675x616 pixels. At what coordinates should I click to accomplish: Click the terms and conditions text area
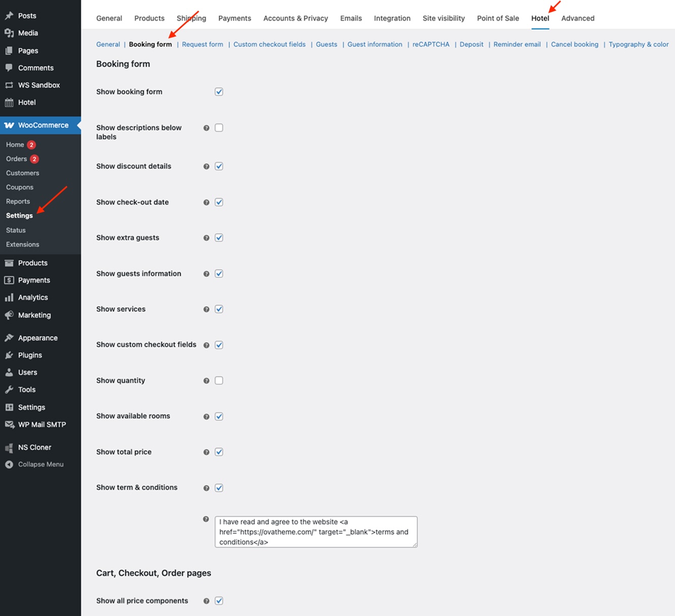tap(316, 532)
